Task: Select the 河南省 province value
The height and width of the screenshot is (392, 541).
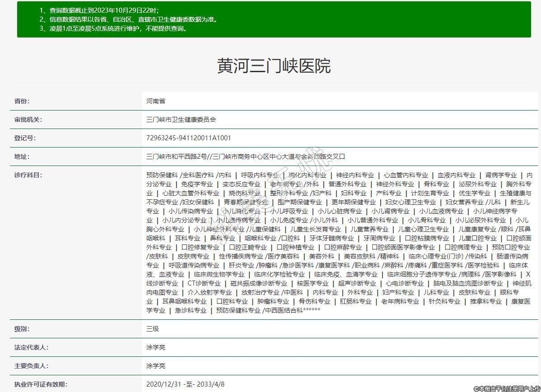Action: [x=156, y=101]
